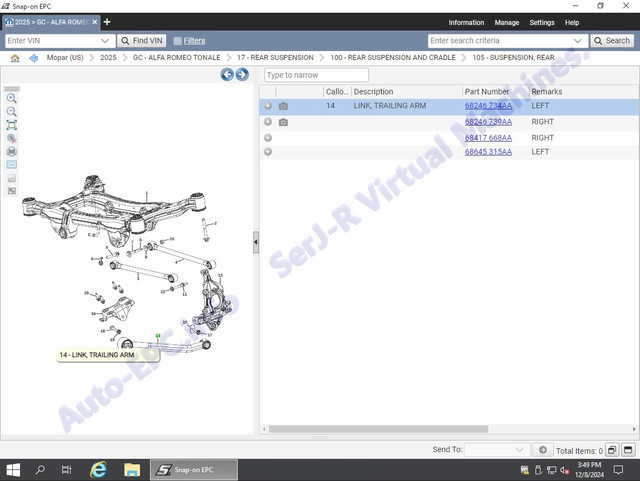Add part 68645315AA using its plus icon
640x481 pixels.
pyautogui.click(x=268, y=152)
